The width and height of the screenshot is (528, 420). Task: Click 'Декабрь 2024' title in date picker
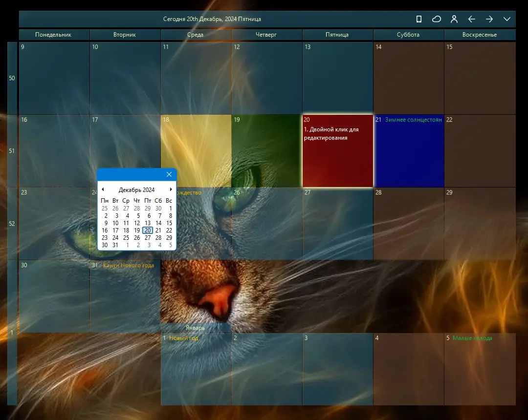tap(137, 189)
